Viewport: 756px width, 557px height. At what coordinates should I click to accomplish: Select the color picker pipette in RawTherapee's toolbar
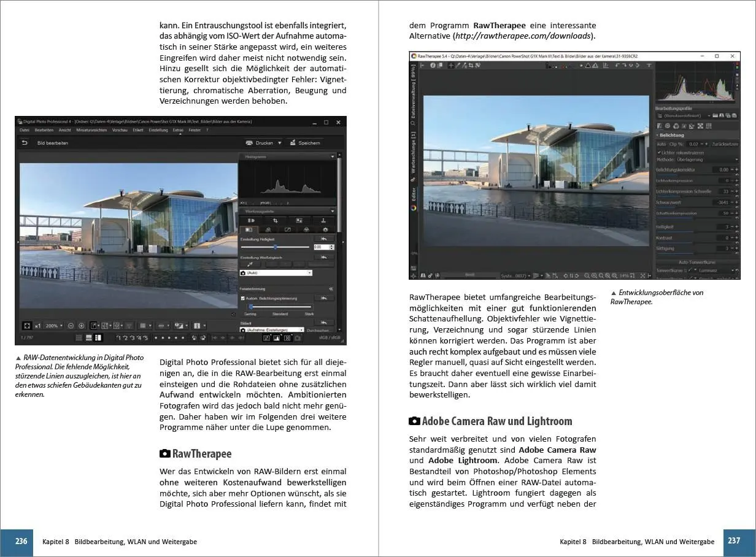click(x=458, y=65)
